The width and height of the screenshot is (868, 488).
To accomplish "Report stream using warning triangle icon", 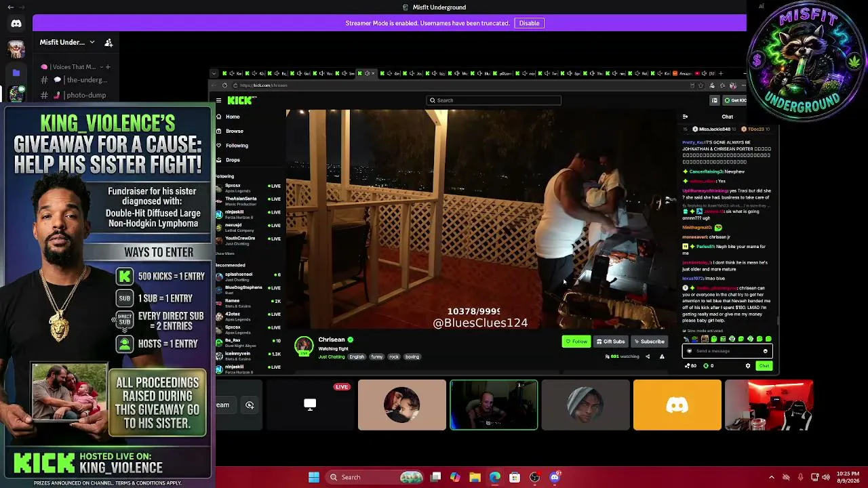I will pyautogui.click(x=662, y=357).
